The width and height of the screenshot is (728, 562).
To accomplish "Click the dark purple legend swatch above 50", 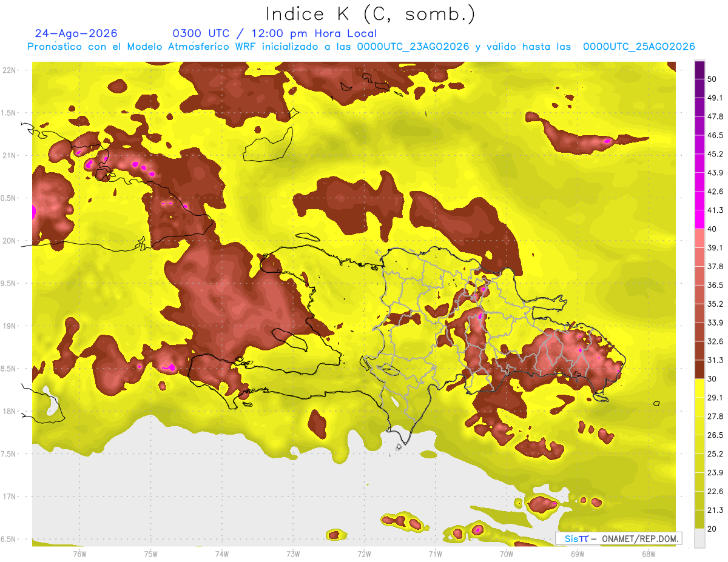I will tap(700, 70).
